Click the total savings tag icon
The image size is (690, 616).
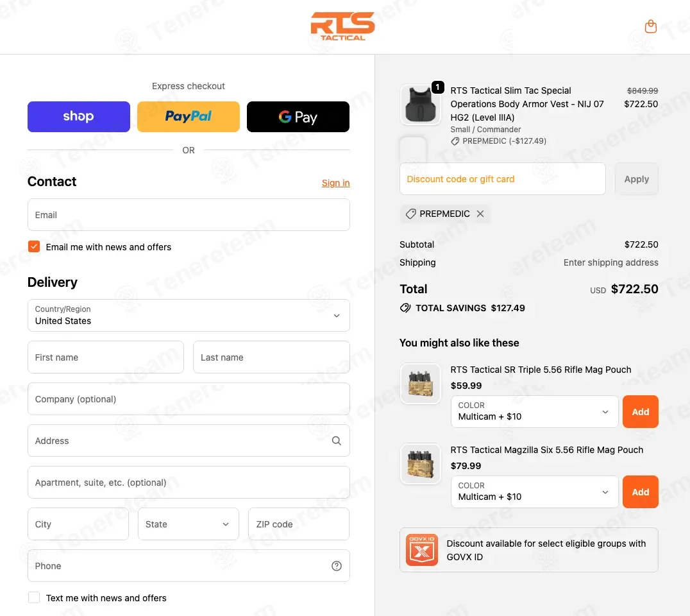coord(405,308)
